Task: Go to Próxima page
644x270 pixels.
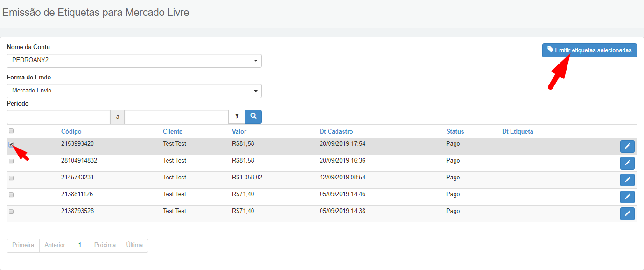Action: point(105,245)
